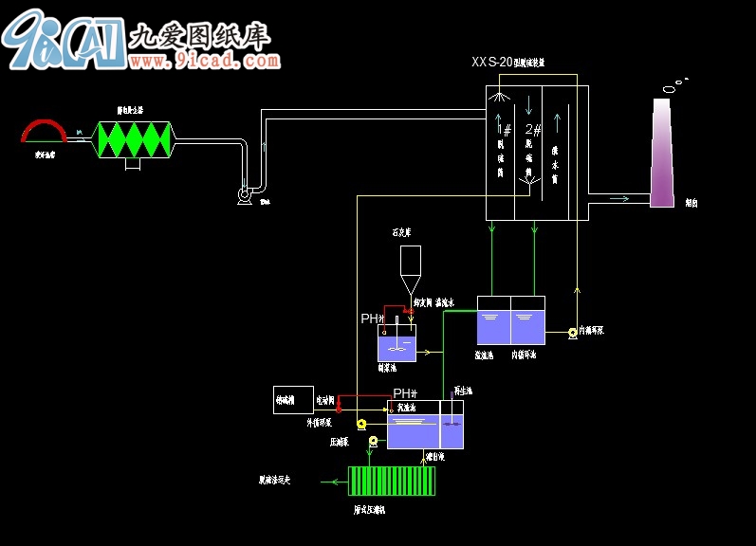The height and width of the screenshot is (546, 756).
Task: Select the purple chimney stack
Action: pyautogui.click(x=662, y=153)
